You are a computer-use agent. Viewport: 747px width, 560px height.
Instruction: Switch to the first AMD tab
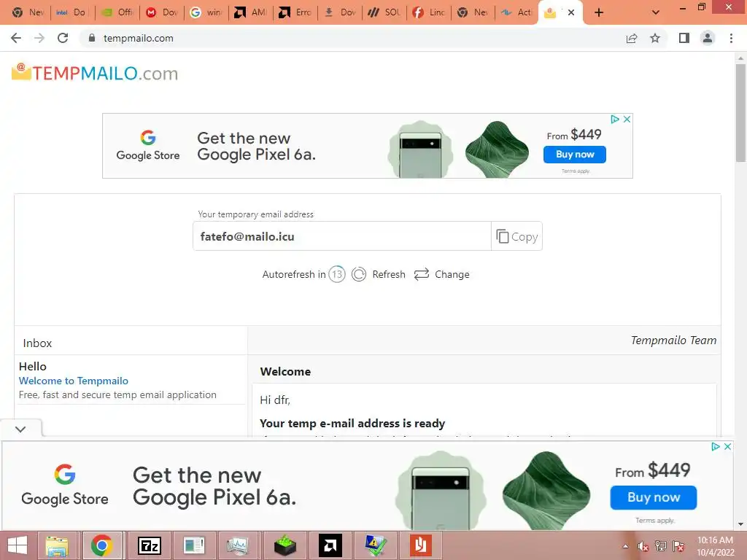coord(251,12)
